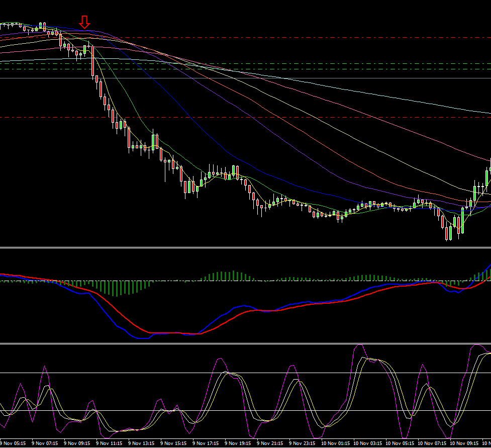Select the red MACD signal line
The height and width of the screenshot is (448, 491).
(x=302, y=305)
